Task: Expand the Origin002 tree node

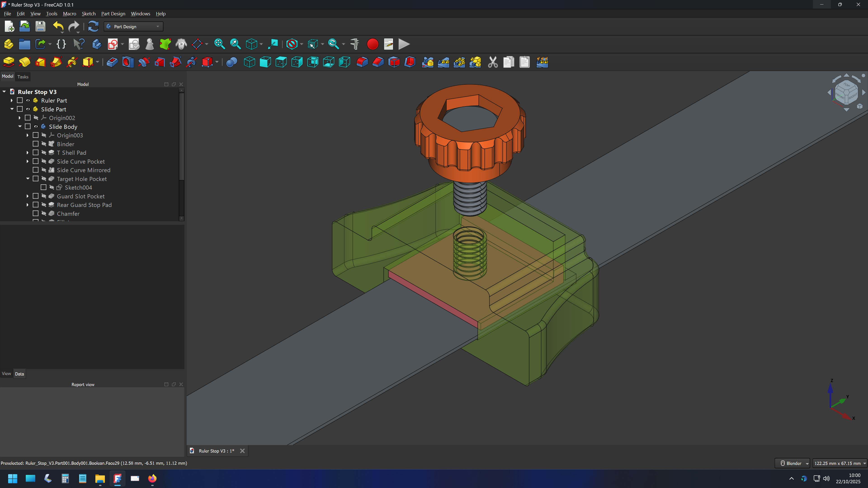Action: tap(19, 118)
